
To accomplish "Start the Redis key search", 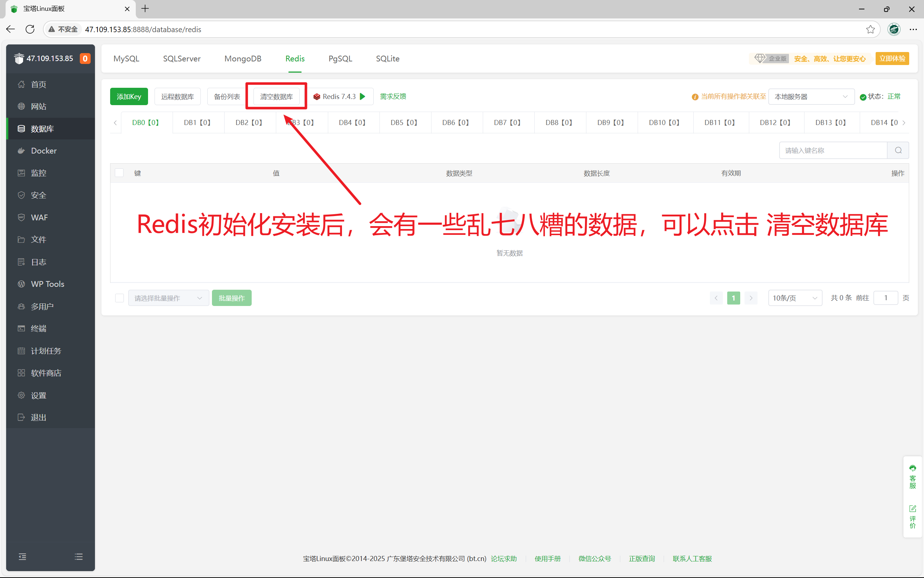I will [x=898, y=150].
